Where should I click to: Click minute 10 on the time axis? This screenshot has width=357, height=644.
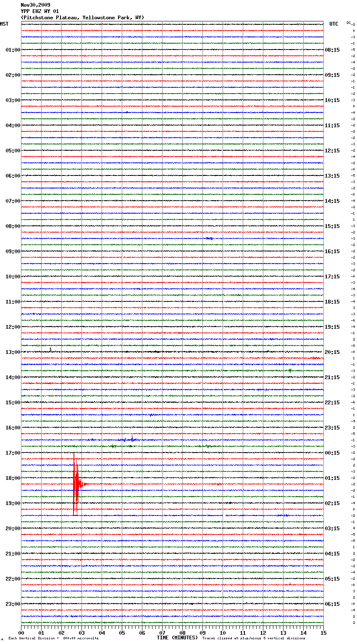click(223, 633)
